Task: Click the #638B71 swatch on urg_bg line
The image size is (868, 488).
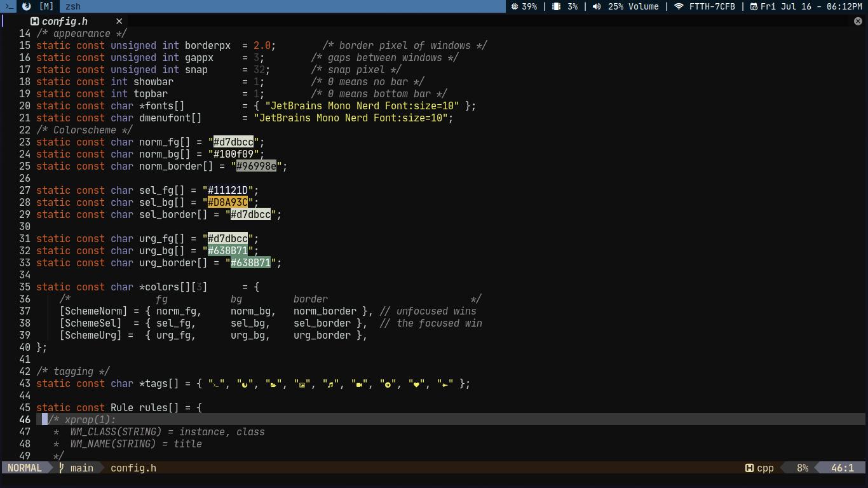Action: 227,250
